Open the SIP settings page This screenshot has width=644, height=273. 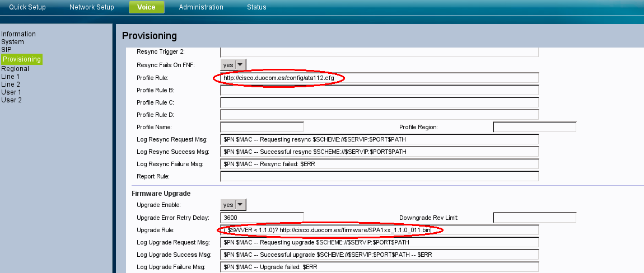point(6,50)
